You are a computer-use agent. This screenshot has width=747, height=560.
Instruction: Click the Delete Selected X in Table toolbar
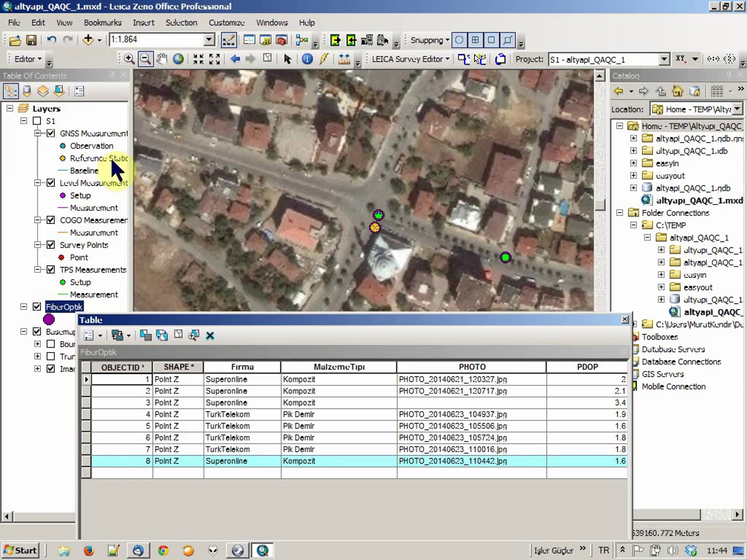pos(210,335)
